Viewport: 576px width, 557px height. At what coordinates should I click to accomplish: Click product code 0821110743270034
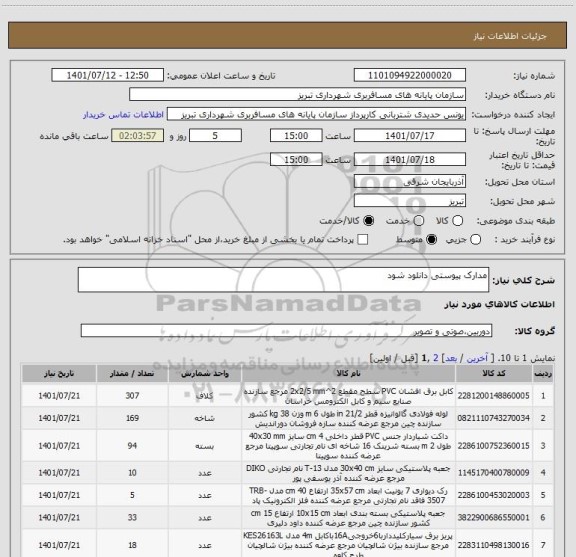[494, 418]
